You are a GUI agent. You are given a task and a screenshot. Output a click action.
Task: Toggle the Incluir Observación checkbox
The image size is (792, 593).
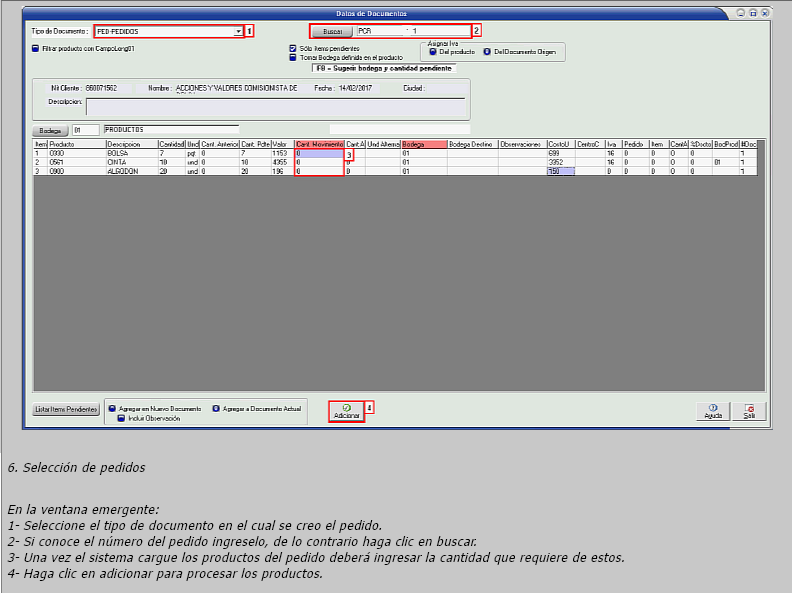click(x=121, y=418)
